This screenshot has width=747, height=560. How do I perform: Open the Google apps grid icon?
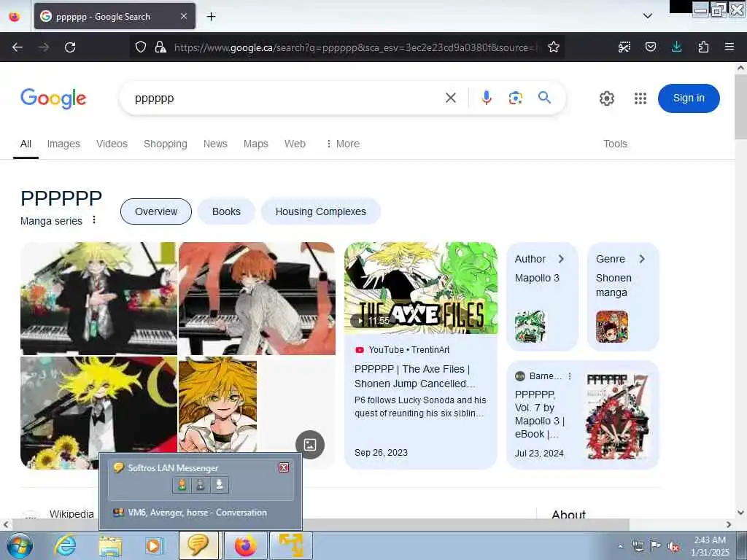640,98
